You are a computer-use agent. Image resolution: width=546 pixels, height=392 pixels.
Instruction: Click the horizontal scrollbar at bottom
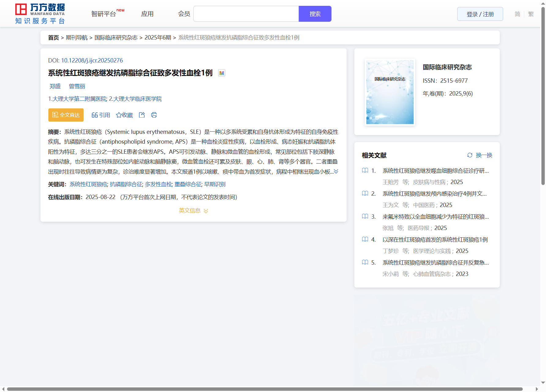tap(265, 389)
